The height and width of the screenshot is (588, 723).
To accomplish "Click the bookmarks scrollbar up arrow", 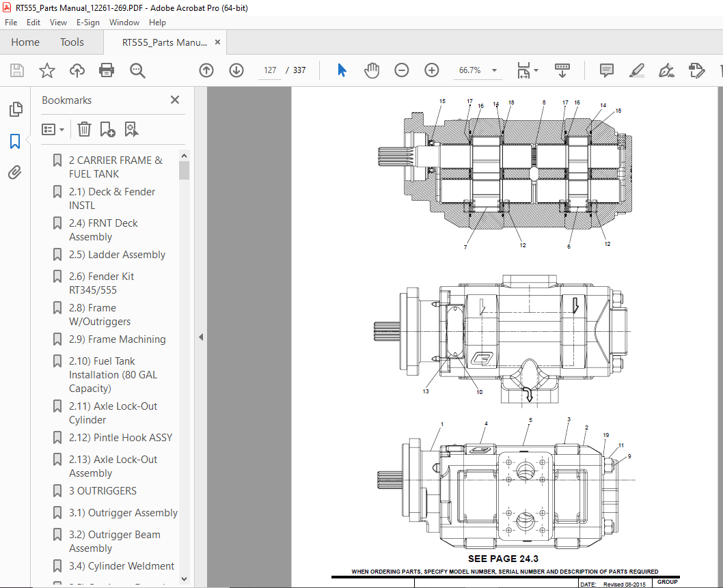I will click(x=184, y=156).
